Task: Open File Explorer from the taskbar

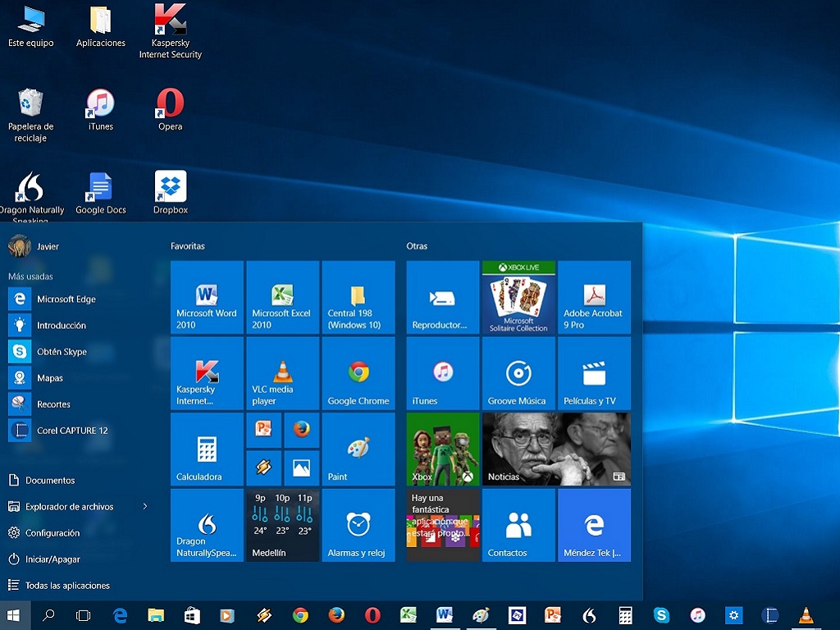Action: (156, 615)
